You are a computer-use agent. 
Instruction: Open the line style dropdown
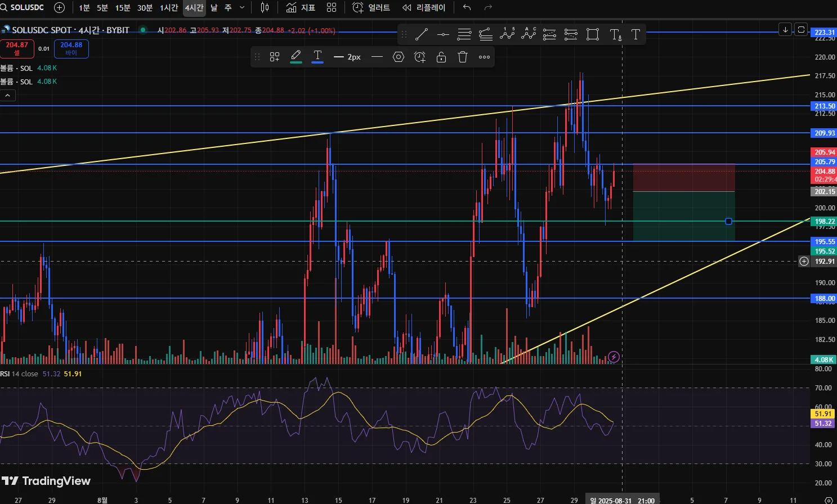(377, 57)
